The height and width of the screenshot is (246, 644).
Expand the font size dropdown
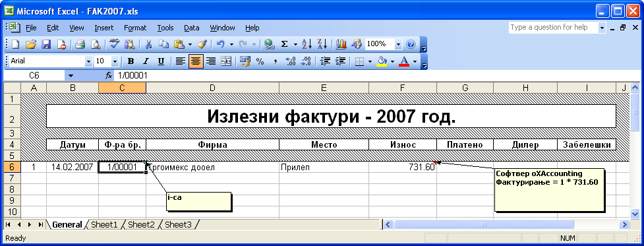tap(115, 61)
